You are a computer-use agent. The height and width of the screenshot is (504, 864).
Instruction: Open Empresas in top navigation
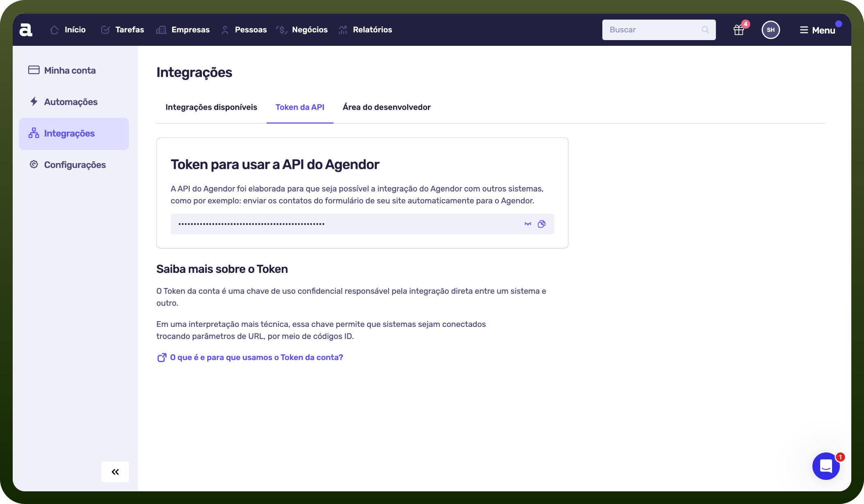click(183, 30)
